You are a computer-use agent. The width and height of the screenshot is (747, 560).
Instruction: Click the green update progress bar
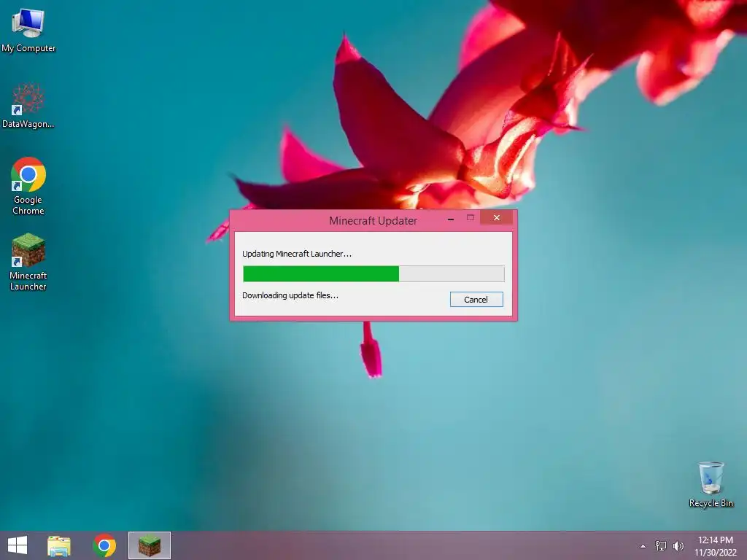[x=373, y=274]
